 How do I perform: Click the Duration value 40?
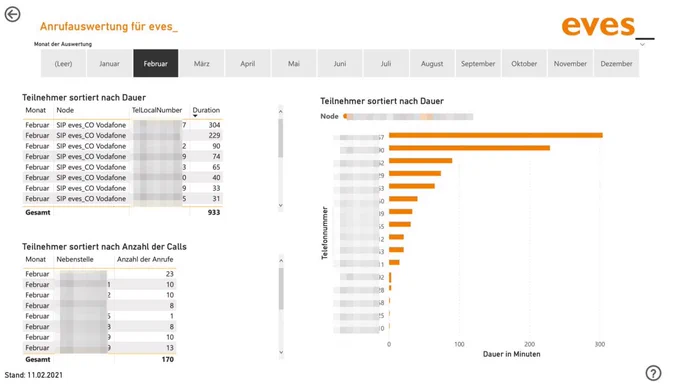(216, 177)
